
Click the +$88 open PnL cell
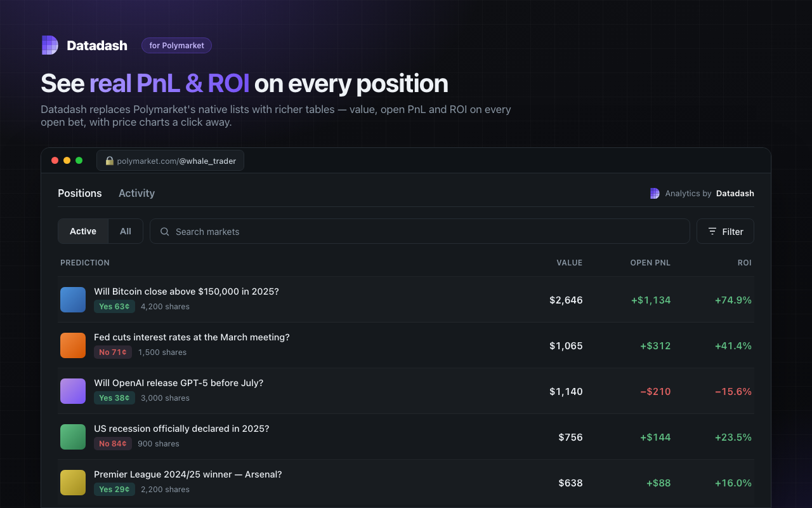pyautogui.click(x=658, y=483)
